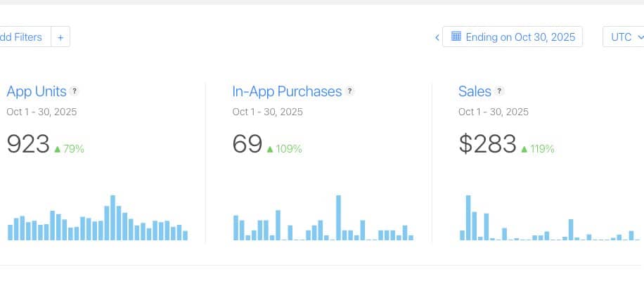Click the 79% increase indicator for App Units
The height and width of the screenshot is (293, 644).
70,149
